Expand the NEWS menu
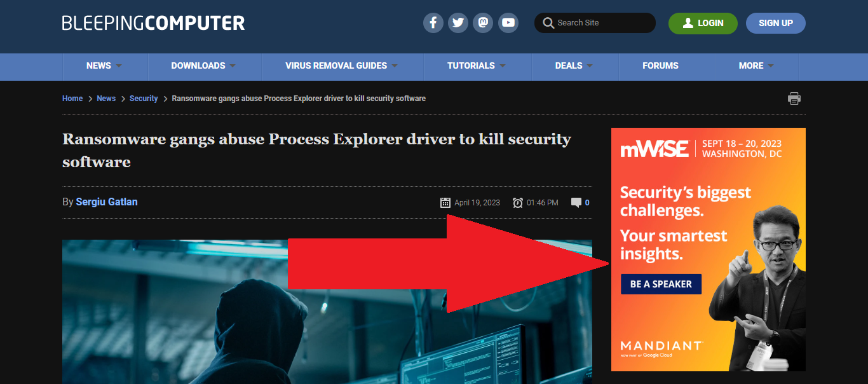Screen dimensions: 868x384 [105, 66]
